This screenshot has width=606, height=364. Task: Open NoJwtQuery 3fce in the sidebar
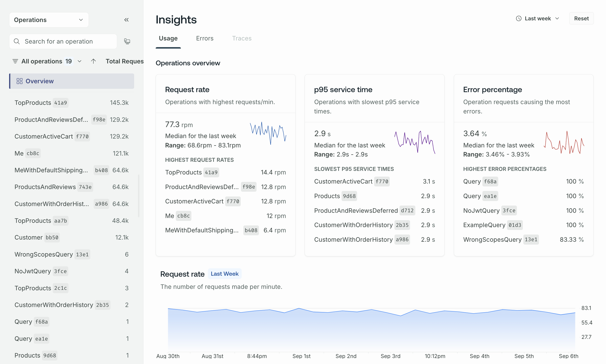[72, 271]
